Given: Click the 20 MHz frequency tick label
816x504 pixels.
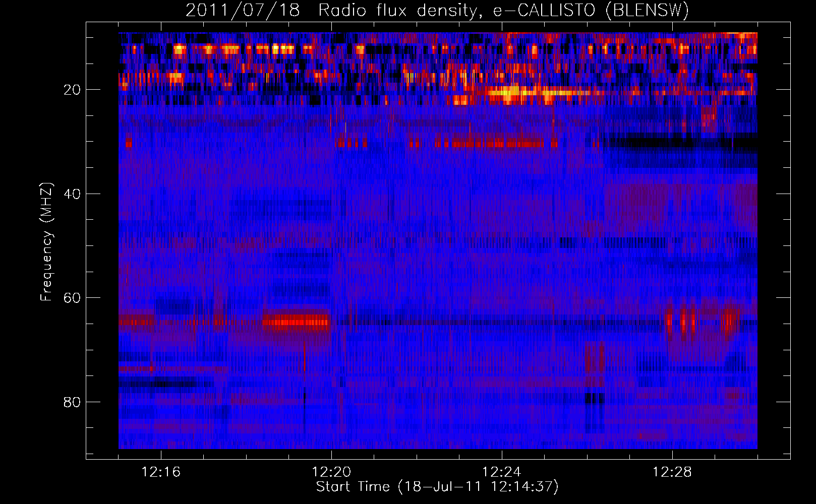Looking at the screenshot, I should pyautogui.click(x=72, y=90).
